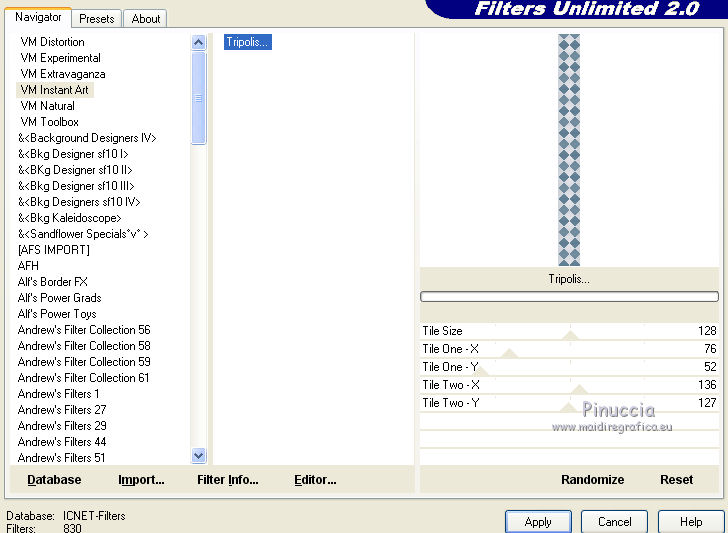Viewport: 728px width, 533px height.
Task: Open the Editor... button
Action: coord(315,480)
